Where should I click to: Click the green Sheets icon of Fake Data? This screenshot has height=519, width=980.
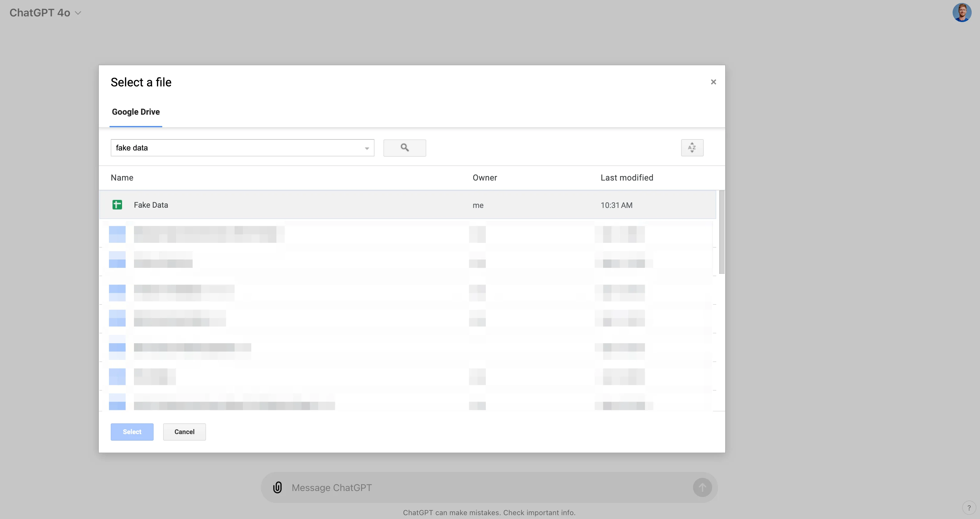tap(117, 205)
